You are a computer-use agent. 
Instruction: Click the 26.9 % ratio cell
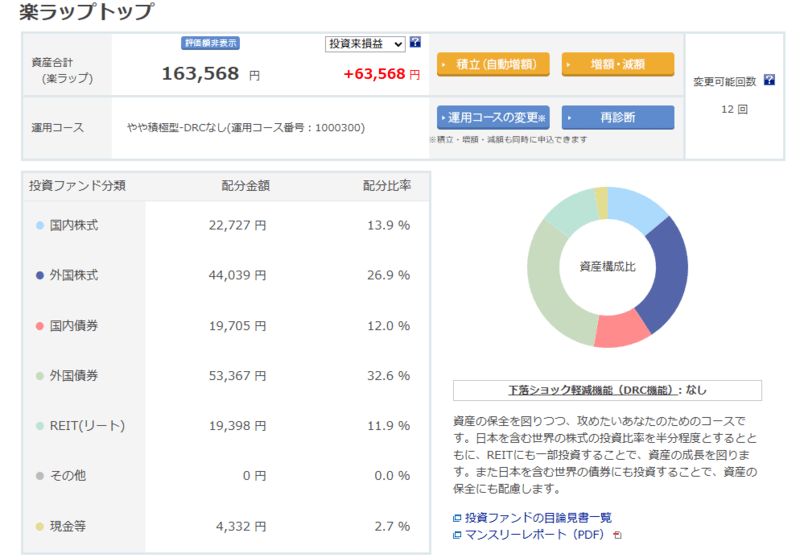388,275
